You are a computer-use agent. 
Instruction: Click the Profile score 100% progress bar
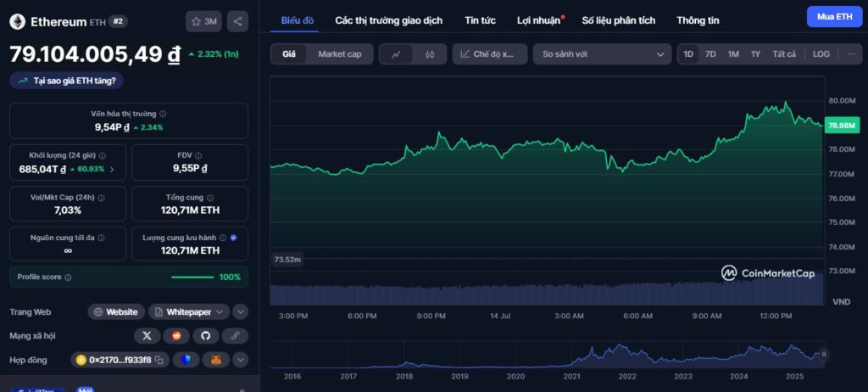192,277
